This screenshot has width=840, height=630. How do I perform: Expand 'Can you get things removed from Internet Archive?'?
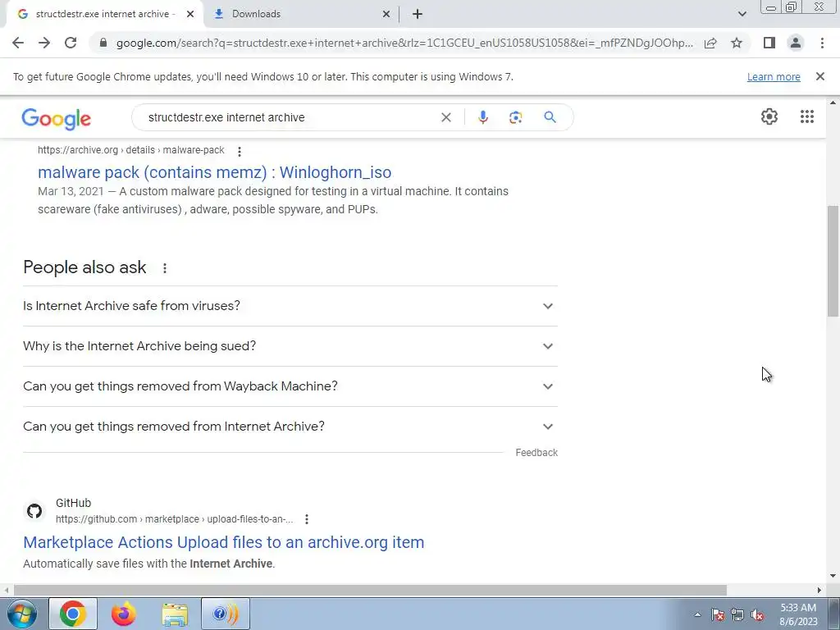(x=290, y=427)
